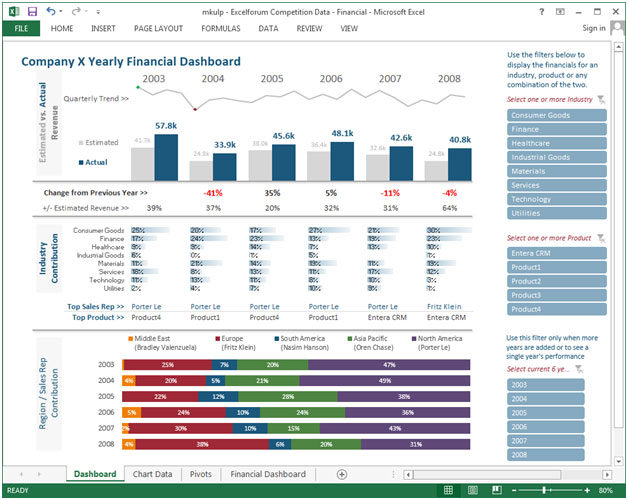This screenshot has width=628, height=500.
Task: Click the 2003 actual revenue bar
Action: click(166, 157)
